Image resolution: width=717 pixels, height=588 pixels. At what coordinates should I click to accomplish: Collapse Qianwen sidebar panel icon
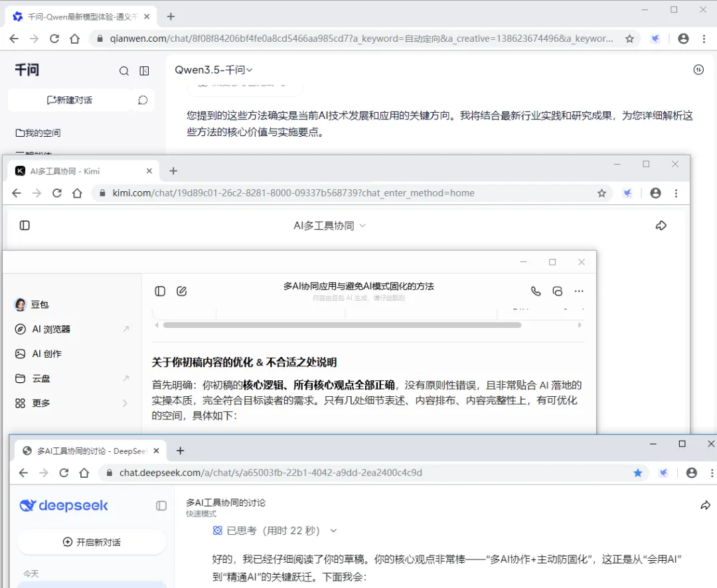pos(144,71)
